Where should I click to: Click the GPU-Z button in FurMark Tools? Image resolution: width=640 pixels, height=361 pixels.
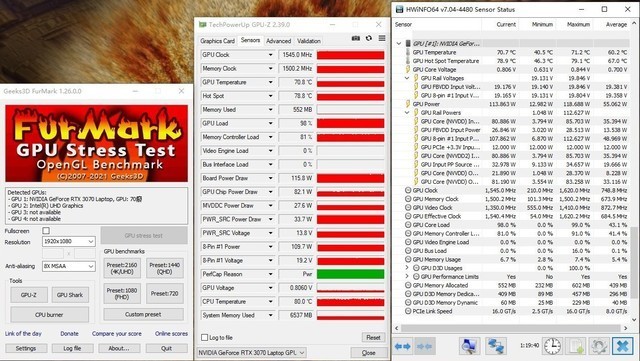tap(29, 295)
